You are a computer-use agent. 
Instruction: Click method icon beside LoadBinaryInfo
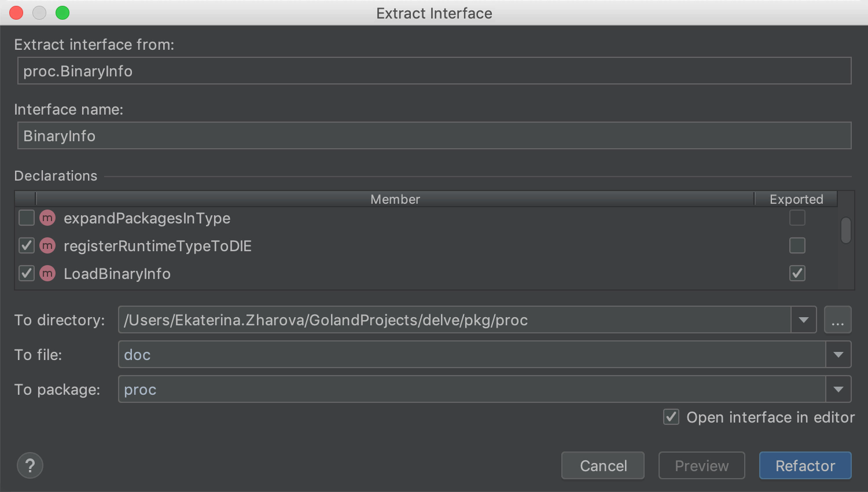coord(47,274)
